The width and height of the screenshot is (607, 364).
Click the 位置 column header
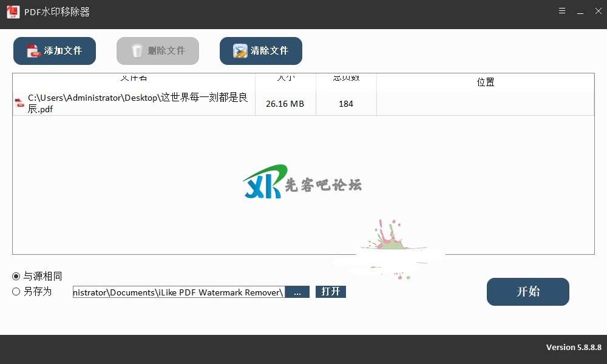485,82
